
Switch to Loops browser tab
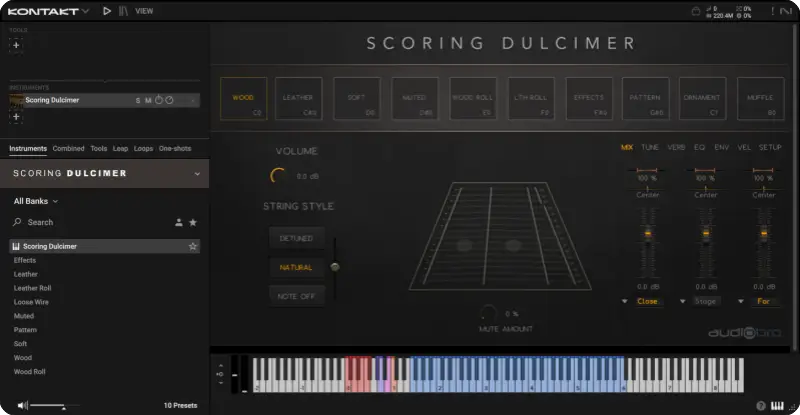[x=143, y=149]
